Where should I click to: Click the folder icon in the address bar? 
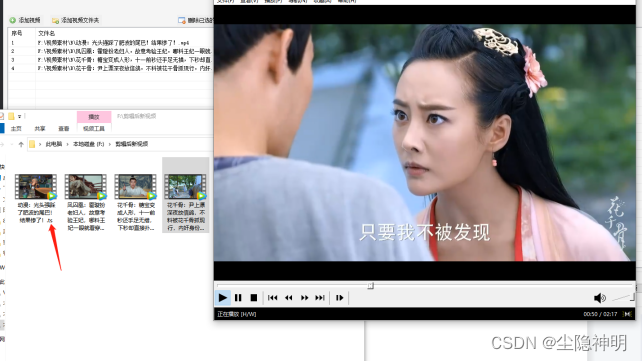[32, 144]
